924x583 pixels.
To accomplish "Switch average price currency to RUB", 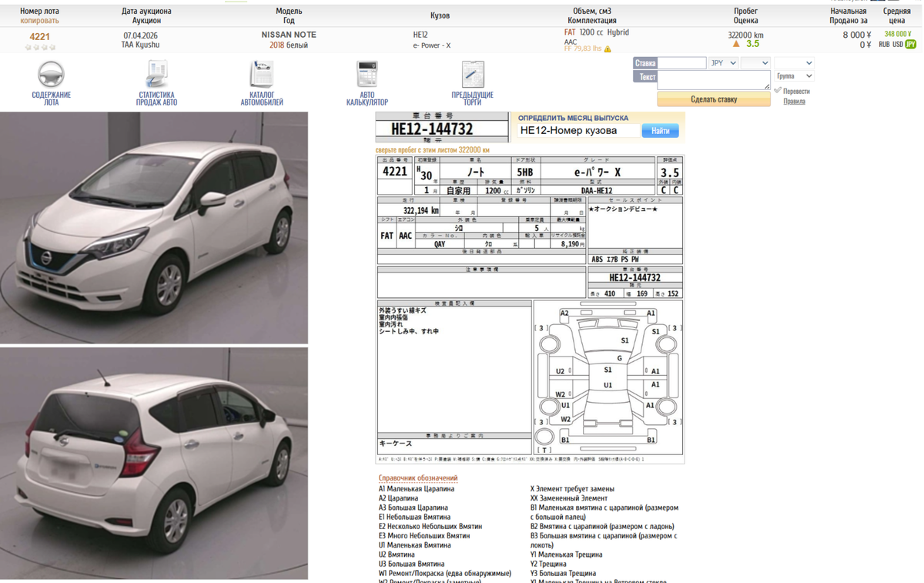I will [884, 45].
